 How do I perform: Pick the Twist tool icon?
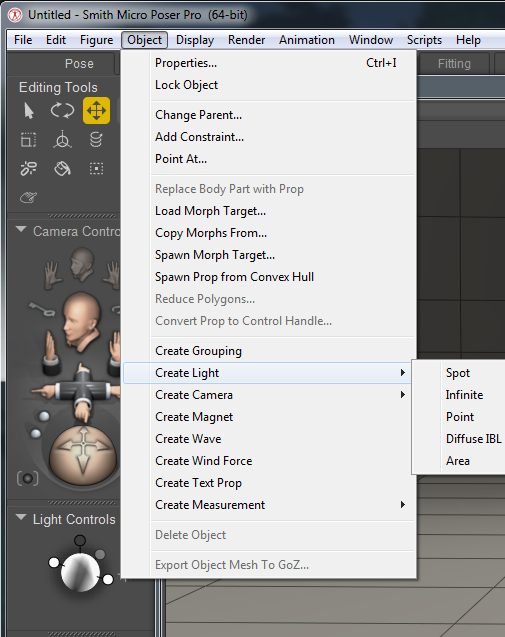tap(62, 140)
